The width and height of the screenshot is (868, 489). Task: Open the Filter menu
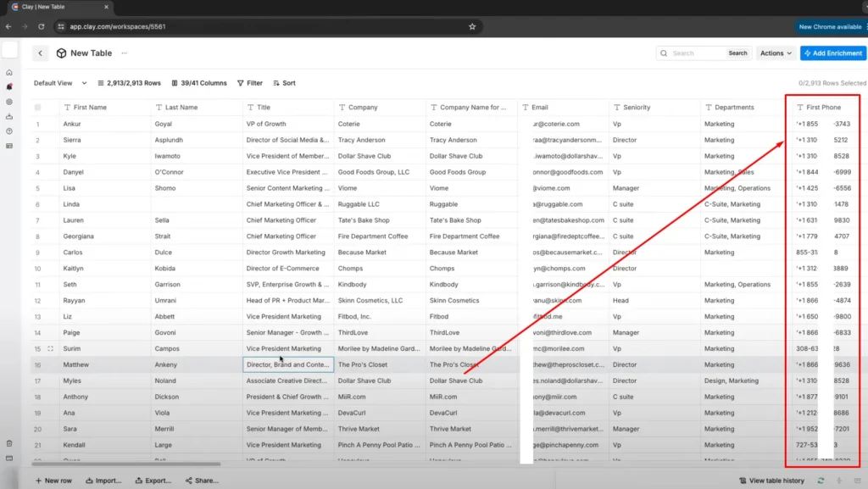(x=250, y=83)
